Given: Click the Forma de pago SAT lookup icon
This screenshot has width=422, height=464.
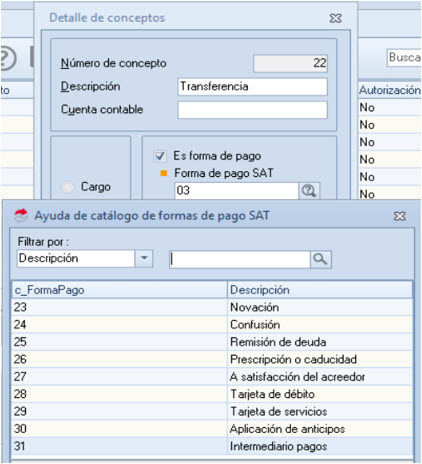Looking at the screenshot, I should pos(309,191).
